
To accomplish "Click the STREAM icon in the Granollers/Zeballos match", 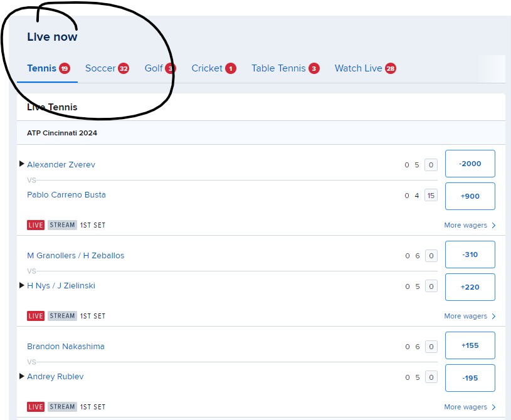I will (x=61, y=316).
